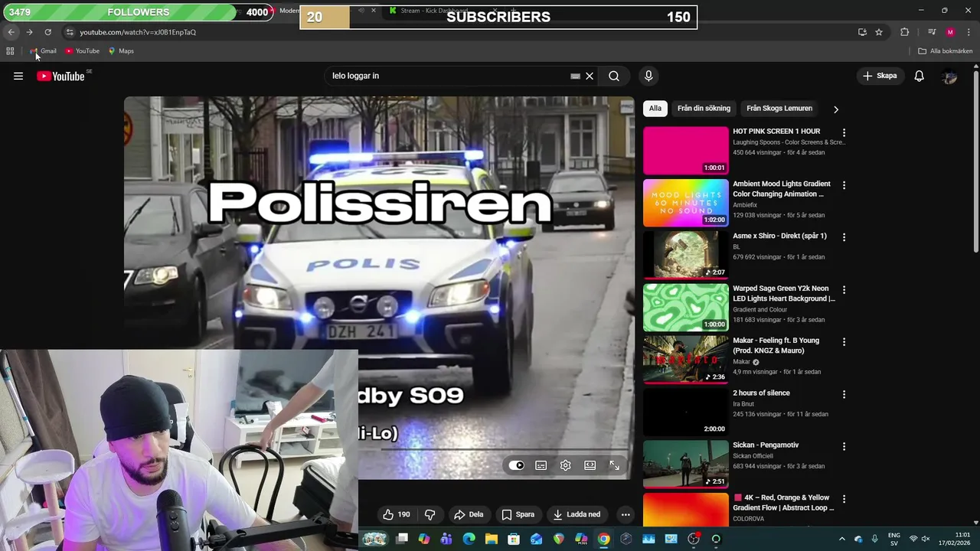Open YouTube bookmark in bookmarks bar
The height and width of the screenshot is (551, 980).
point(83,51)
